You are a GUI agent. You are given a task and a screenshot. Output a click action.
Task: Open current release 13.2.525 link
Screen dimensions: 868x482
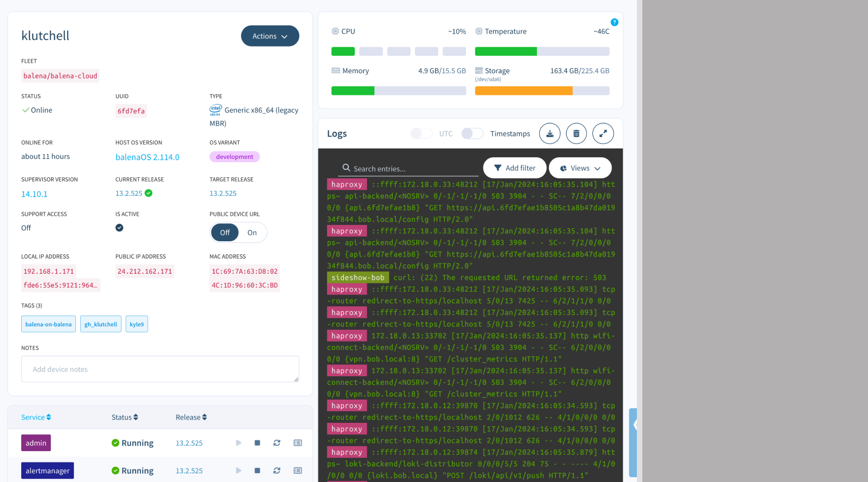coord(129,193)
